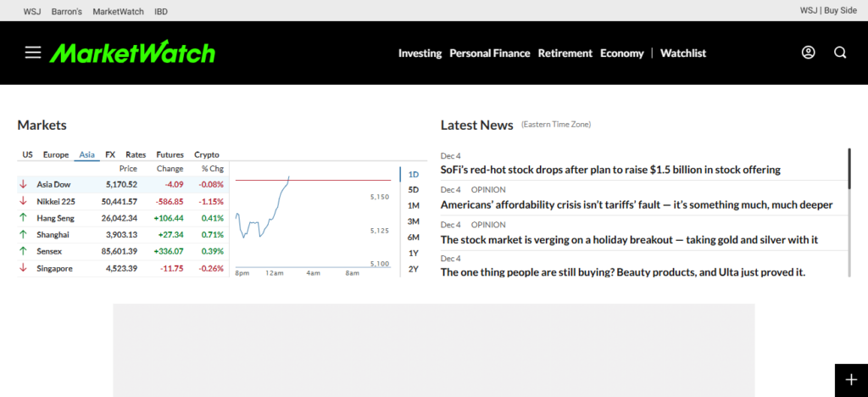Read the SoFi red-hot stock drops article
Image resolution: width=868 pixels, height=397 pixels.
610,170
